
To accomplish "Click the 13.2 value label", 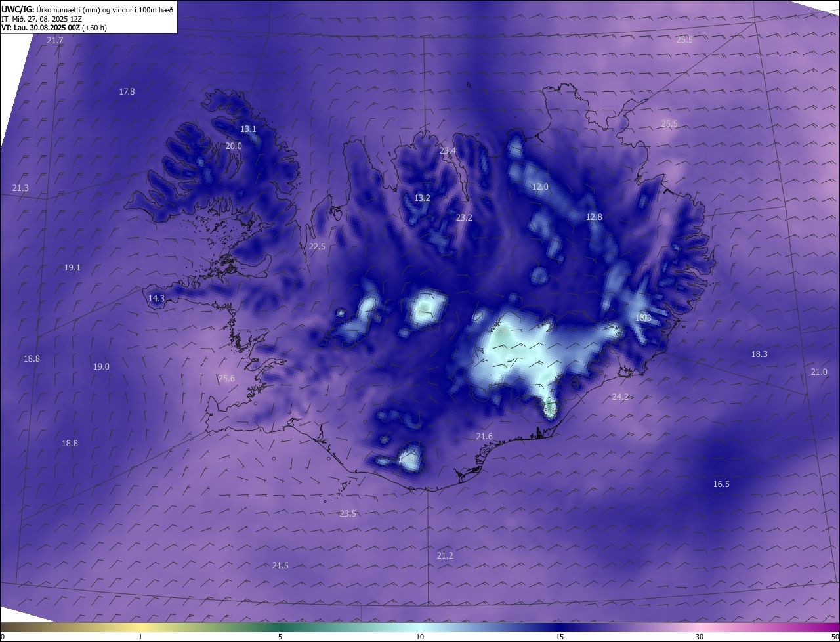I will tap(422, 198).
